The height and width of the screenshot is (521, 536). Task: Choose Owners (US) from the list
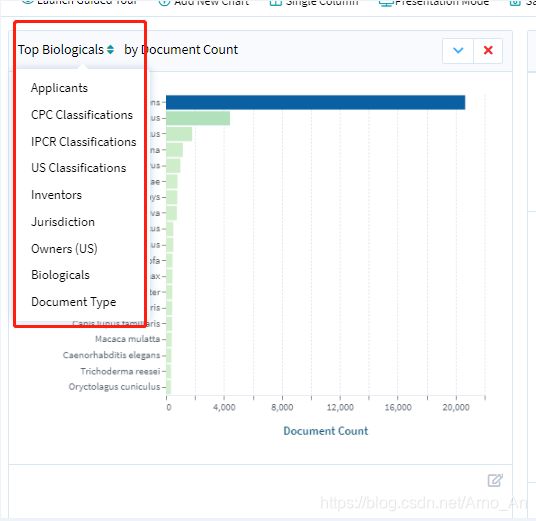pyautogui.click(x=64, y=249)
